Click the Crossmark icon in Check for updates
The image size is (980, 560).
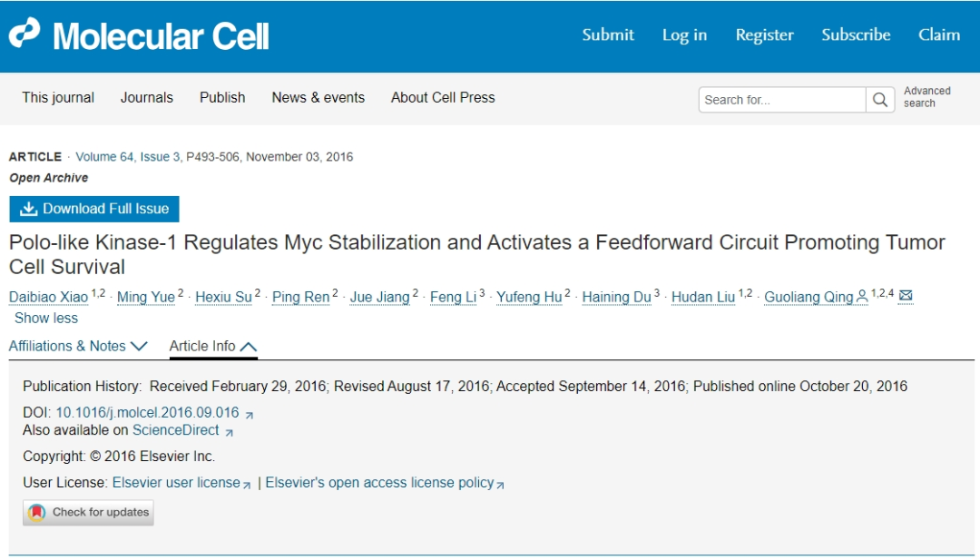point(37,513)
